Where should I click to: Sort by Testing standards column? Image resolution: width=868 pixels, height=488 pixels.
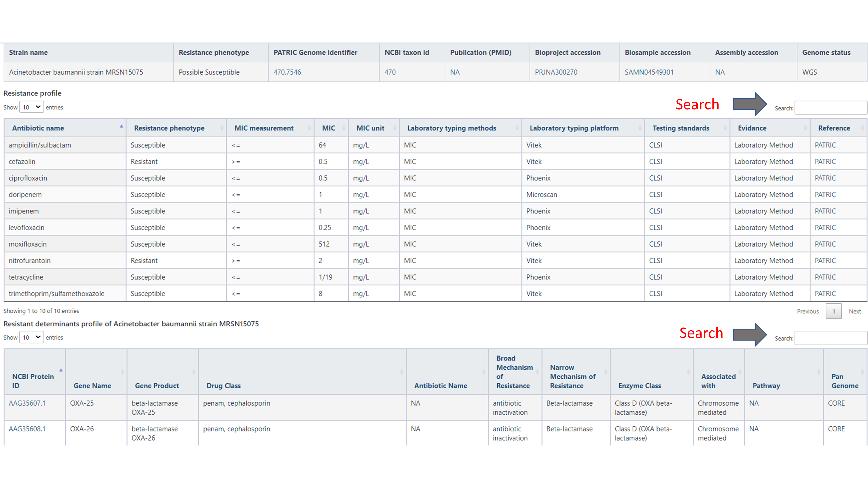point(681,128)
